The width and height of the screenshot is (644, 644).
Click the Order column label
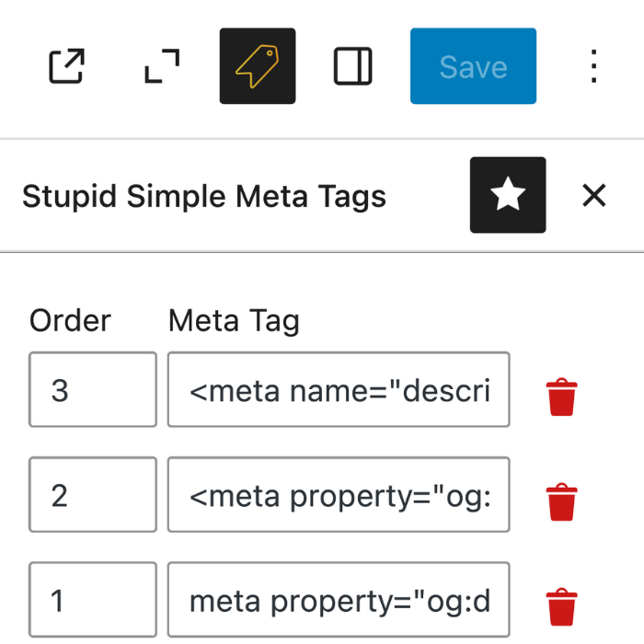coord(70,320)
